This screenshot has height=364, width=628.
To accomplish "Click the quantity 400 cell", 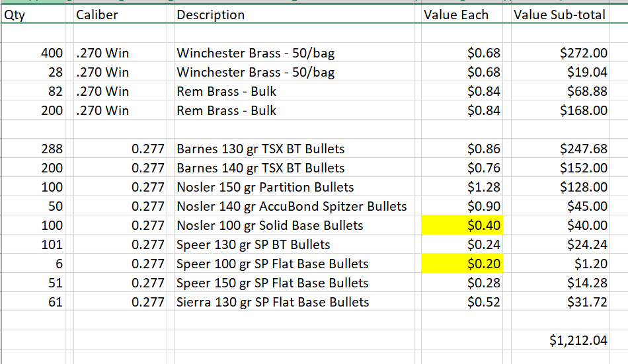I will (x=36, y=53).
